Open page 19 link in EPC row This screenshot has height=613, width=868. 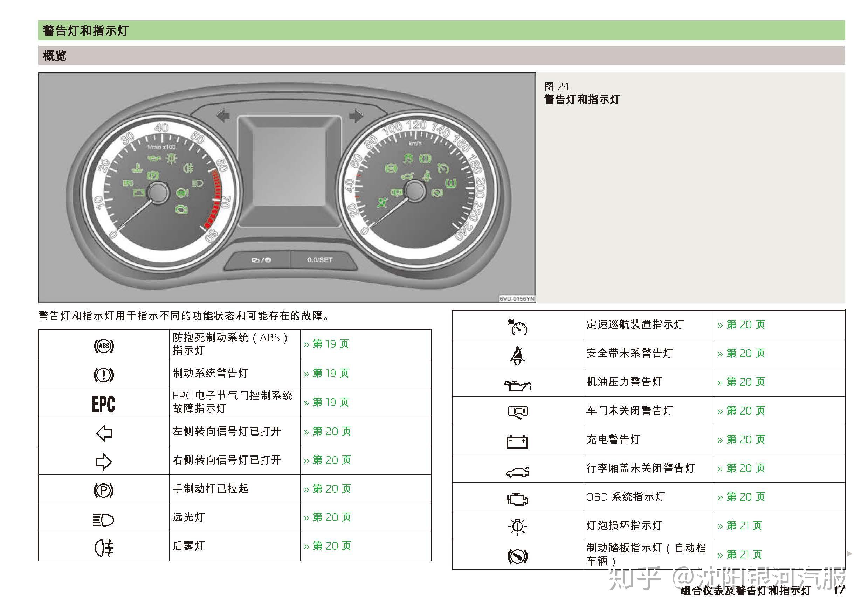pyautogui.click(x=326, y=403)
